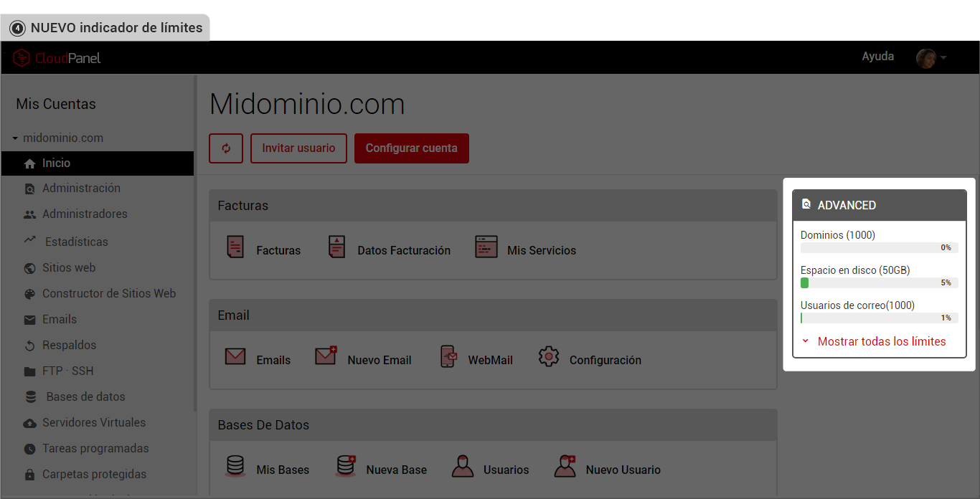Click the Espacio en disco usage bar
This screenshot has width=980, height=499.
tap(879, 283)
